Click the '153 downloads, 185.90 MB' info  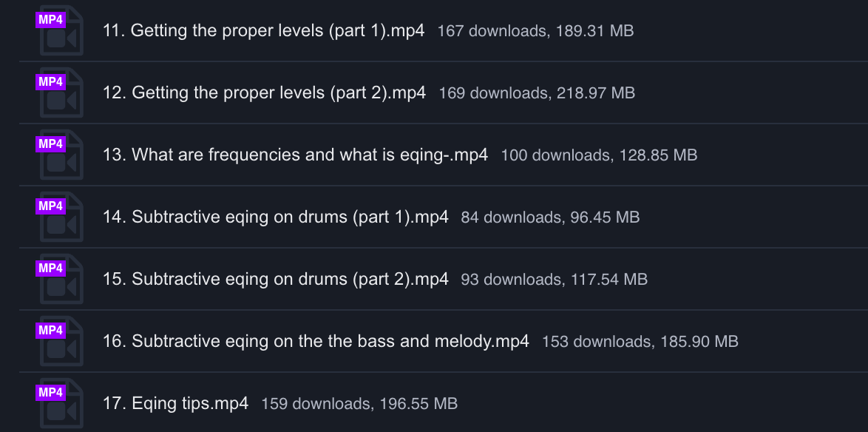(640, 342)
